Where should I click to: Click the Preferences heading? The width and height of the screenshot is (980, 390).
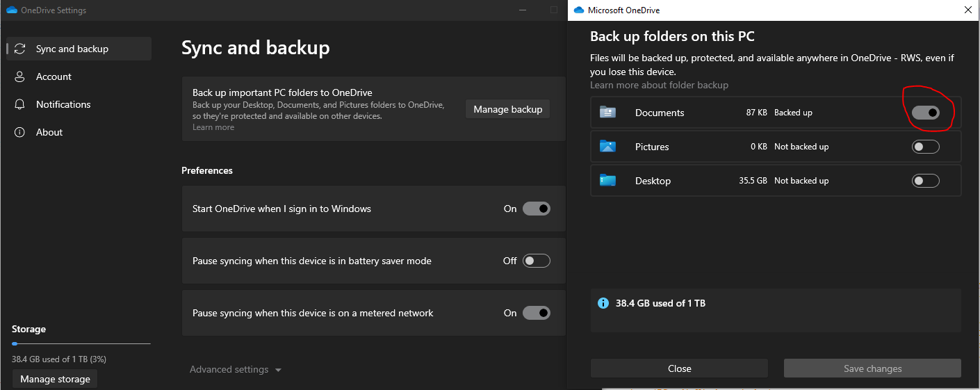[207, 170]
